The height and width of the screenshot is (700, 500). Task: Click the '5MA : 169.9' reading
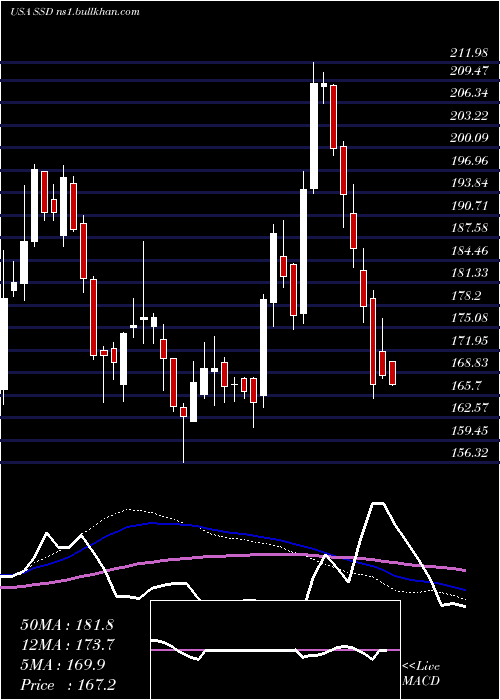(x=63, y=664)
